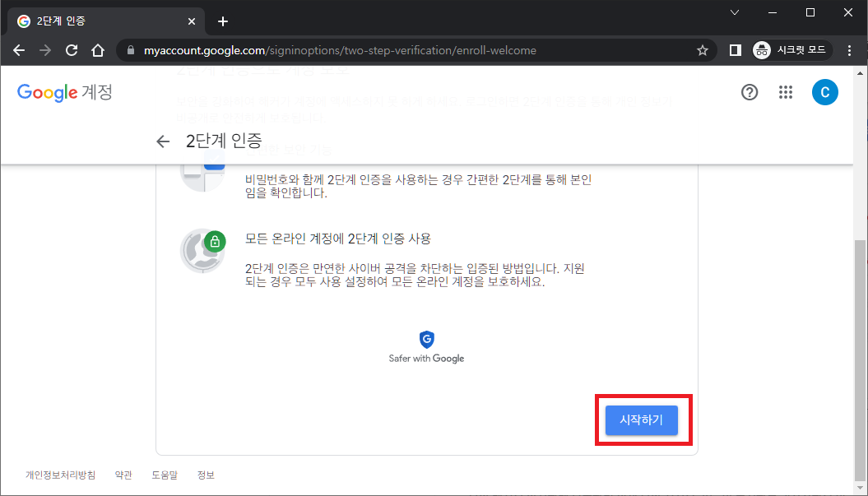Reload the page with the refresh icon
868x496 pixels.
tap(72, 50)
